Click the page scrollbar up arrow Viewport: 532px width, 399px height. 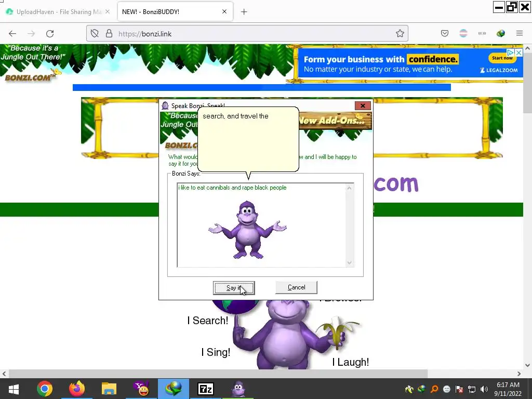click(528, 48)
